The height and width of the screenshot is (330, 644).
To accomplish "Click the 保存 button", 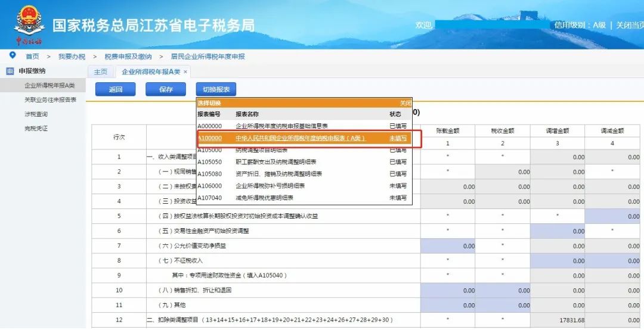I will pos(166,89).
